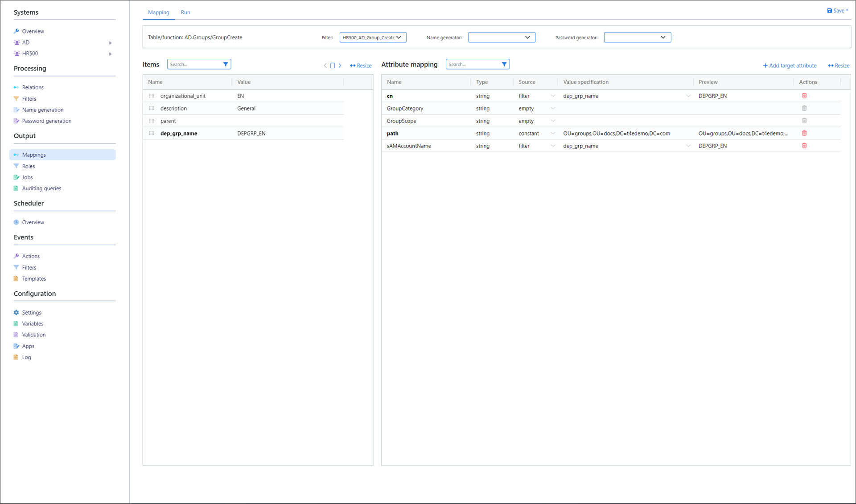Image resolution: width=856 pixels, height=504 pixels.
Task: Expand the HR500 system tree item
Action: click(x=110, y=54)
